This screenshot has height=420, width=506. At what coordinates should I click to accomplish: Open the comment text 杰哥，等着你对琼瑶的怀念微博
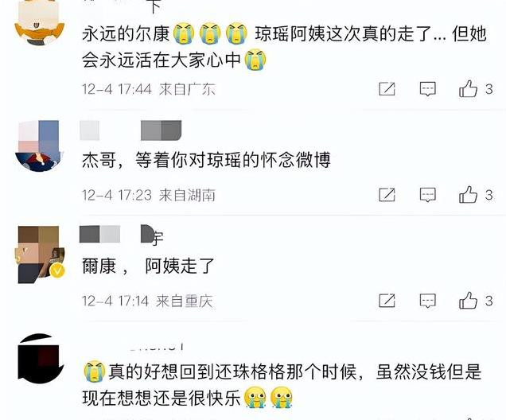(207, 160)
